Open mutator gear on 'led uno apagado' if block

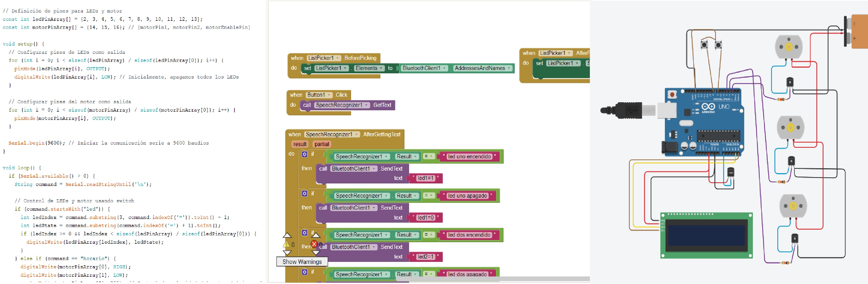(x=305, y=193)
